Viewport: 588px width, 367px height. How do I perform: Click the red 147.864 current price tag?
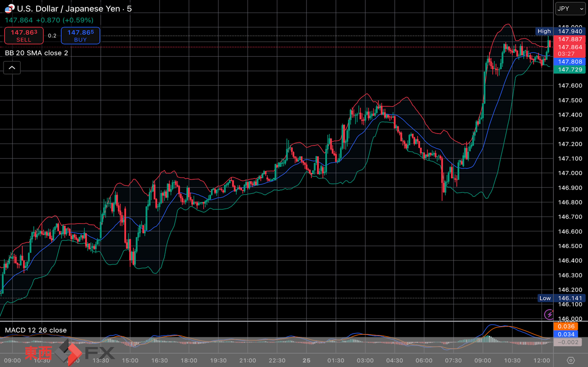570,47
